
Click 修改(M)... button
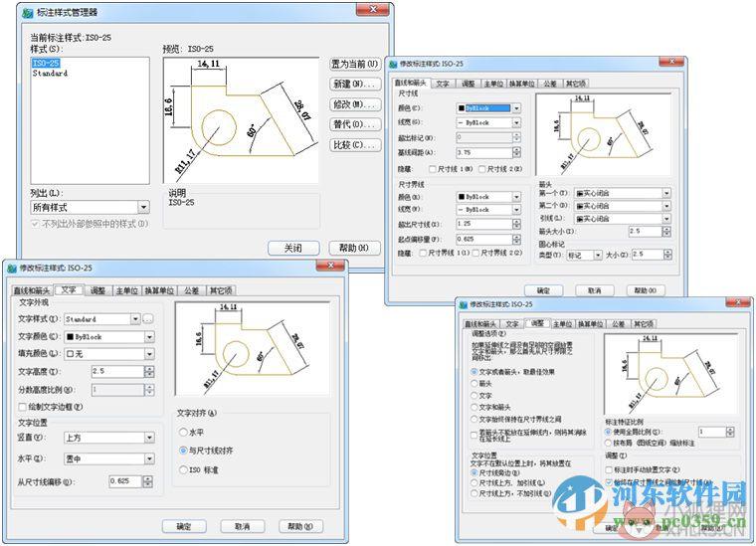coord(355,104)
